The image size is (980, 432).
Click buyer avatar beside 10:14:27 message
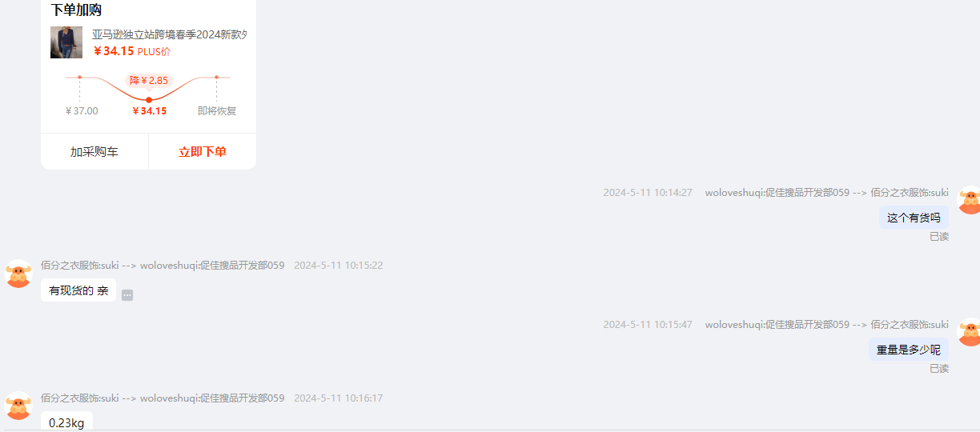coord(970,200)
